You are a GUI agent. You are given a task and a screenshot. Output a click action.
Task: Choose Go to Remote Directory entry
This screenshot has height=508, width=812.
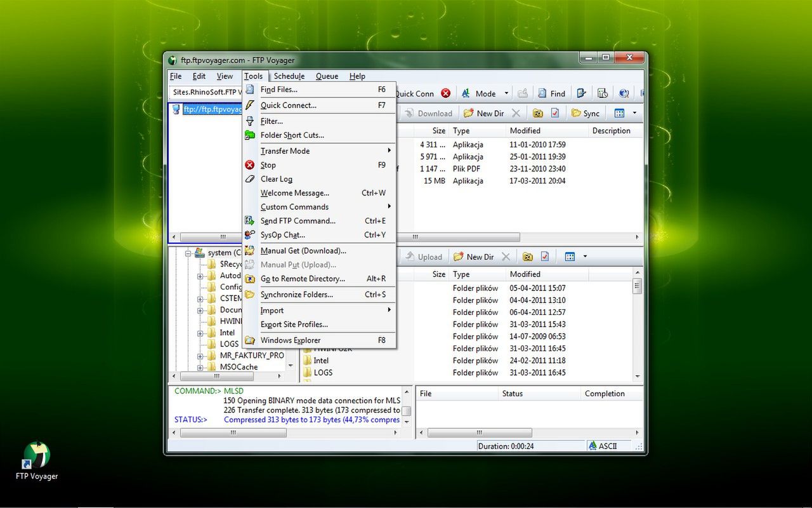(x=319, y=279)
